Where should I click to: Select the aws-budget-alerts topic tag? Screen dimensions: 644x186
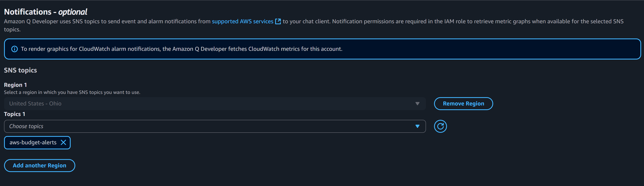(x=33, y=143)
